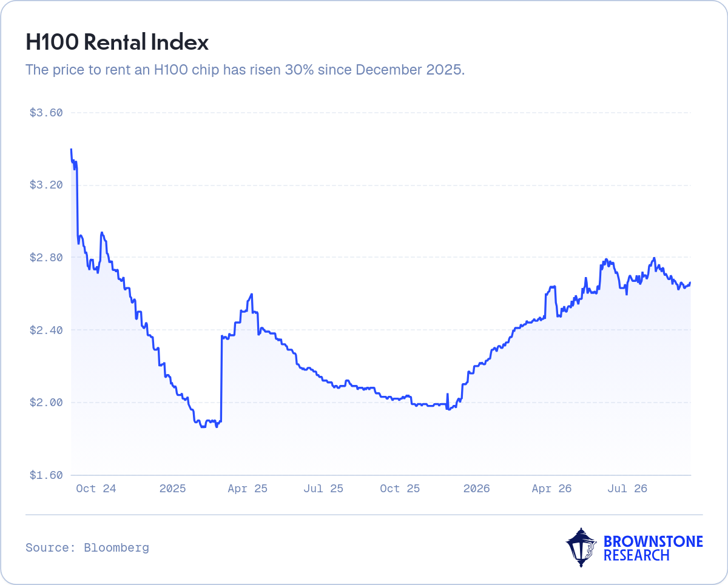Click the Jul 25 x-axis label
Viewport: 728px width, 585px height.
323,489
